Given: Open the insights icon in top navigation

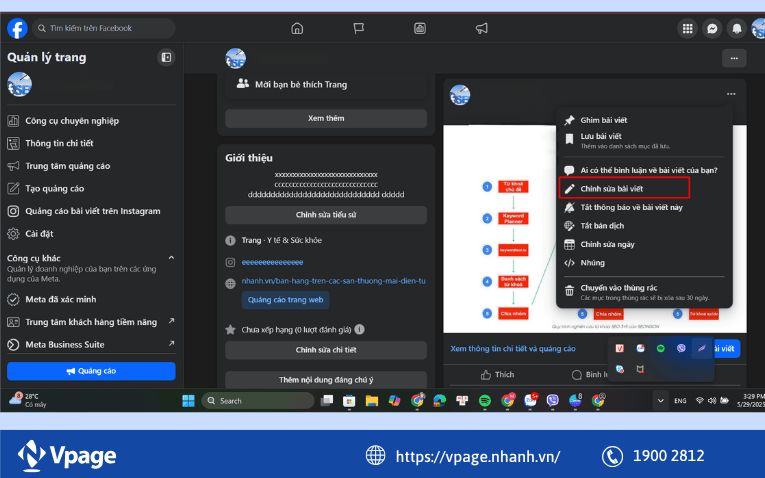Looking at the screenshot, I should click(x=420, y=28).
